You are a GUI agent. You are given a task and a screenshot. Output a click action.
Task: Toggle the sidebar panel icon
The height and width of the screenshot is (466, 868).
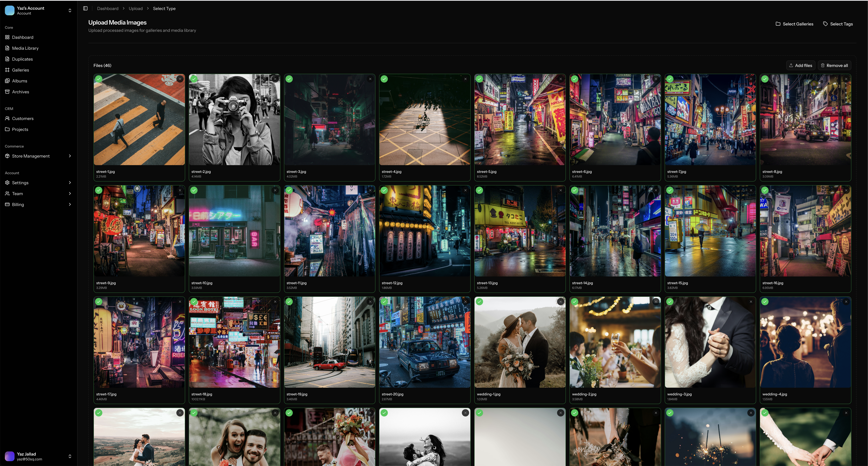[x=85, y=8]
